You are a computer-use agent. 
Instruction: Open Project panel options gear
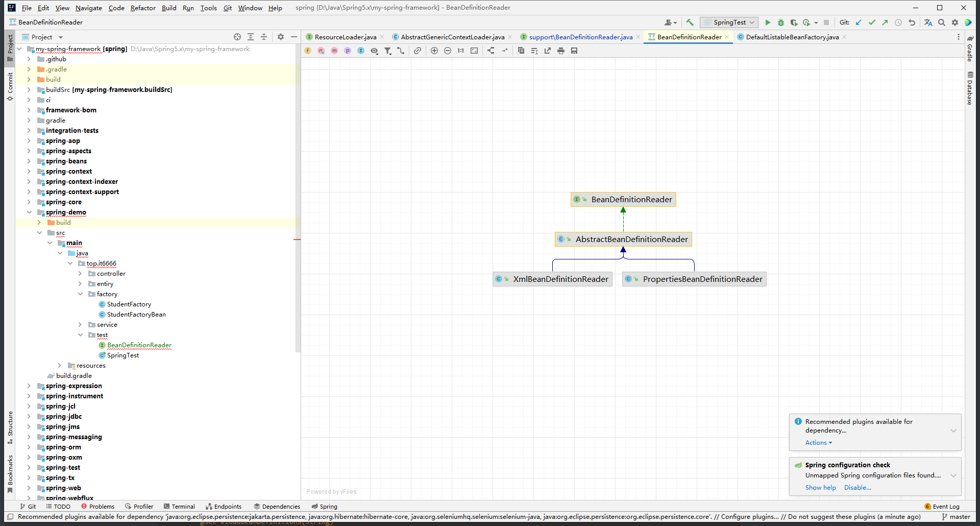(x=281, y=37)
